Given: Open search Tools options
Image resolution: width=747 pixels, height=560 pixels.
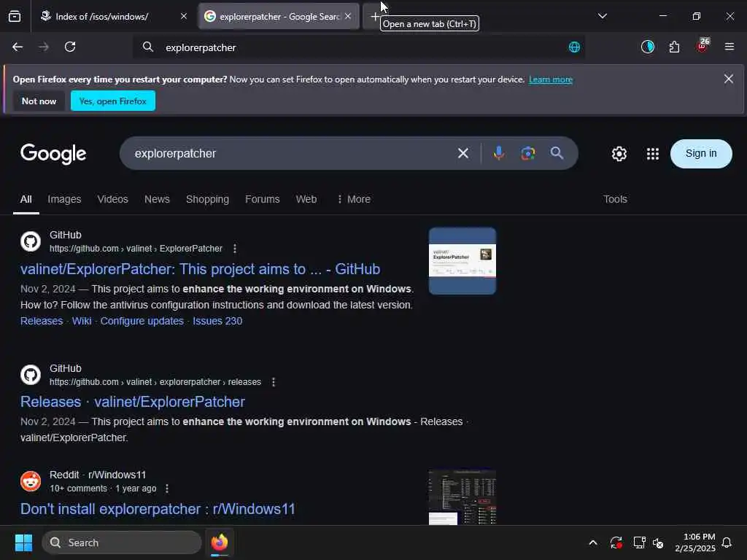Looking at the screenshot, I should tap(615, 200).
